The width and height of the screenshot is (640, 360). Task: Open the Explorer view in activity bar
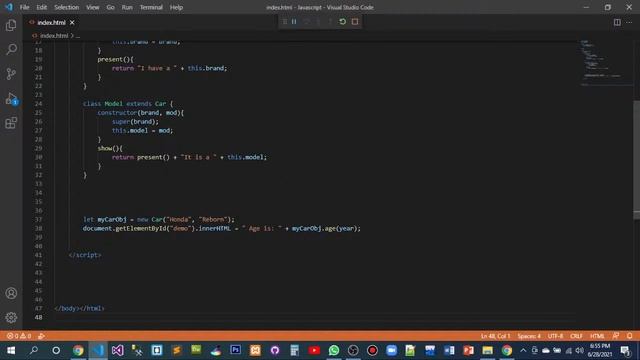(x=11, y=25)
